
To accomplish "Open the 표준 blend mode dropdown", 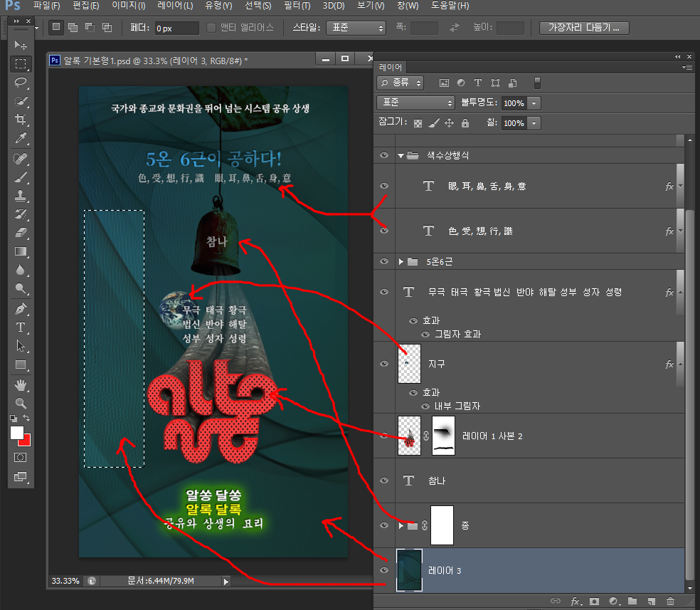I will point(415,103).
